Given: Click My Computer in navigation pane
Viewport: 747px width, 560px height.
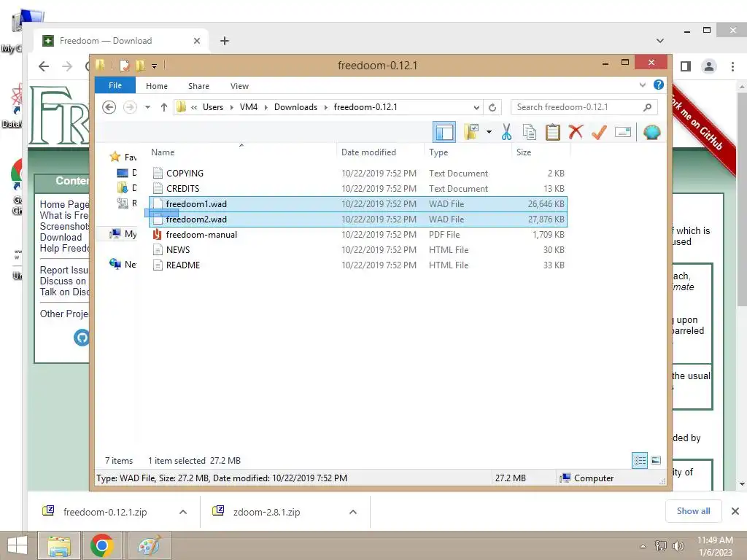Looking at the screenshot, I should pos(123,233).
